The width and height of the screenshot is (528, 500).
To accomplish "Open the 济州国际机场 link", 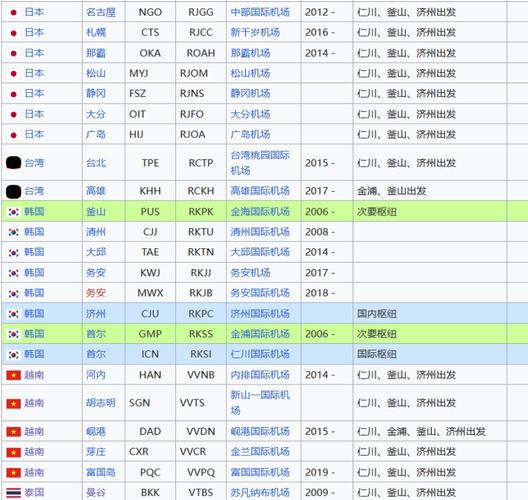I will (x=260, y=314).
